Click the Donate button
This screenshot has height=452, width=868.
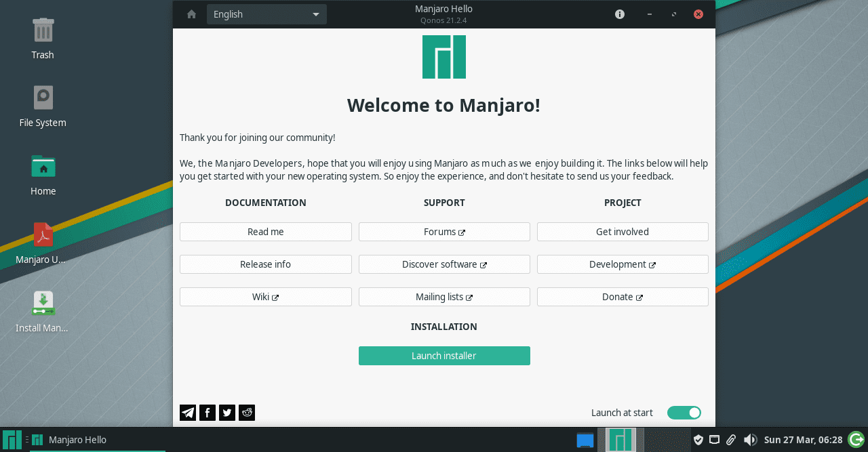click(x=623, y=297)
